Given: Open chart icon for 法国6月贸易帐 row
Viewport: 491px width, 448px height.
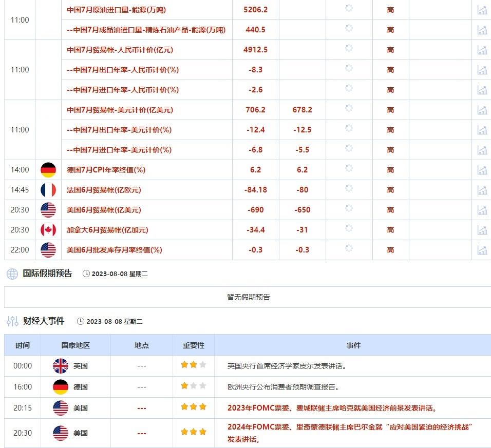Looking at the screenshot, I should 482,190.
